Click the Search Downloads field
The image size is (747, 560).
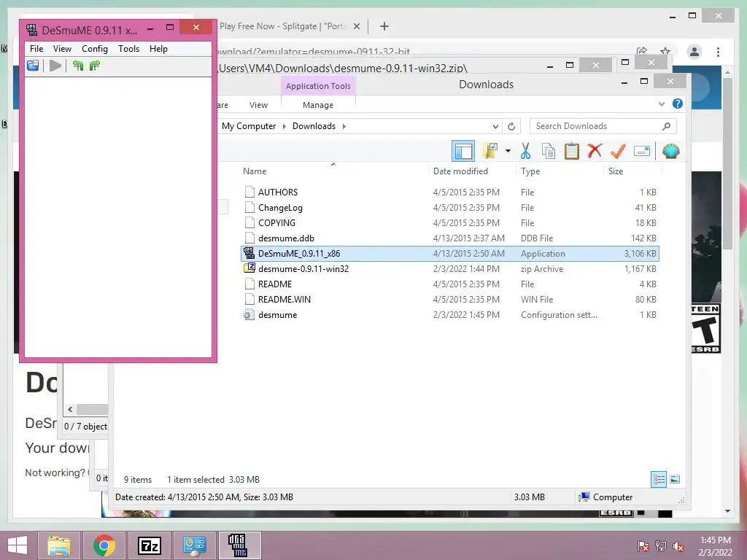click(603, 126)
